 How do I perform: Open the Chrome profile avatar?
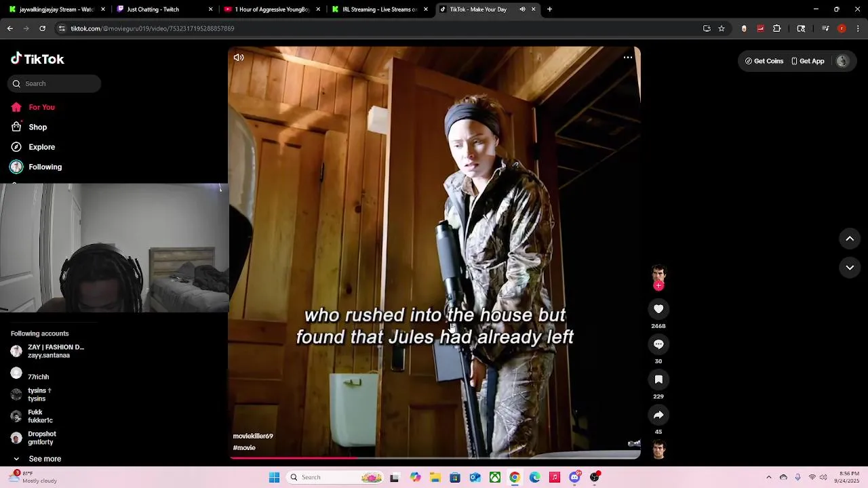[842, 28]
